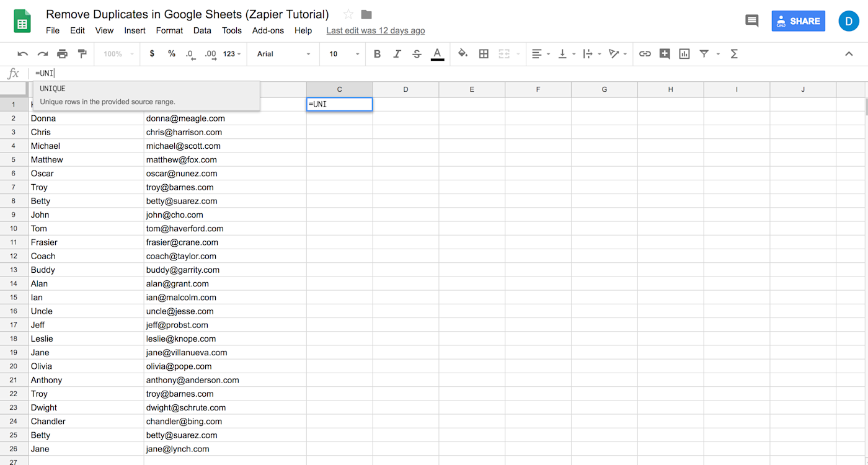Select the row 5 header
The image size is (868, 465).
pyautogui.click(x=14, y=159)
